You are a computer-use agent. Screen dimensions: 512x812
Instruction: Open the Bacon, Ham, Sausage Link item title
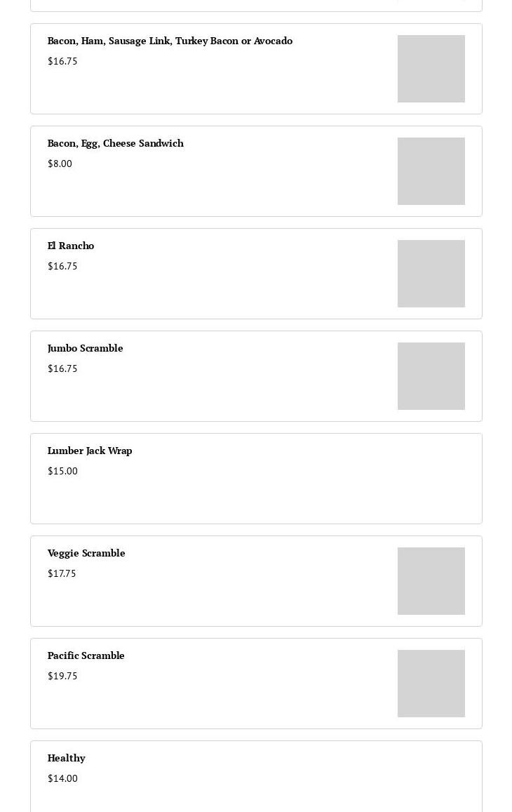170,41
